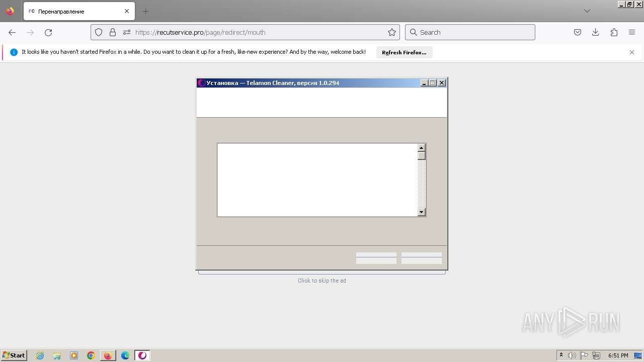644x362 pixels.
Task: Click the Show desktop button
Action: (638, 355)
